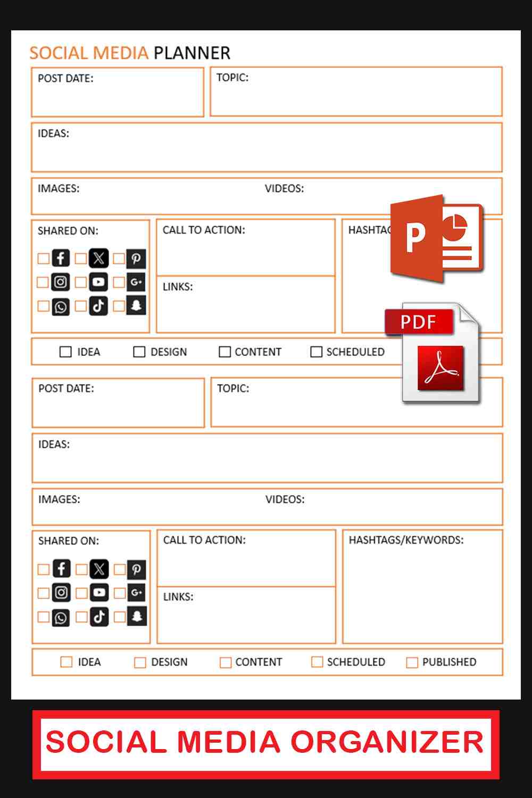Click the bottom LINKS field
This screenshot has height=798, width=532.
tap(246, 615)
